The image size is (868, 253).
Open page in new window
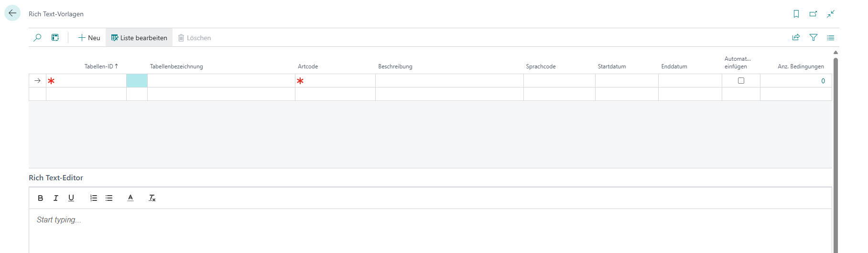pyautogui.click(x=813, y=14)
